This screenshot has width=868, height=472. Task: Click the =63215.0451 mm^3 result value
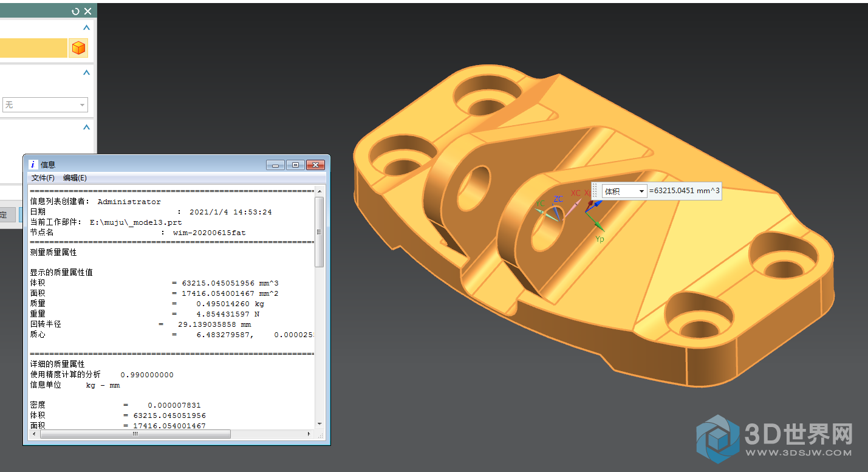(685, 191)
